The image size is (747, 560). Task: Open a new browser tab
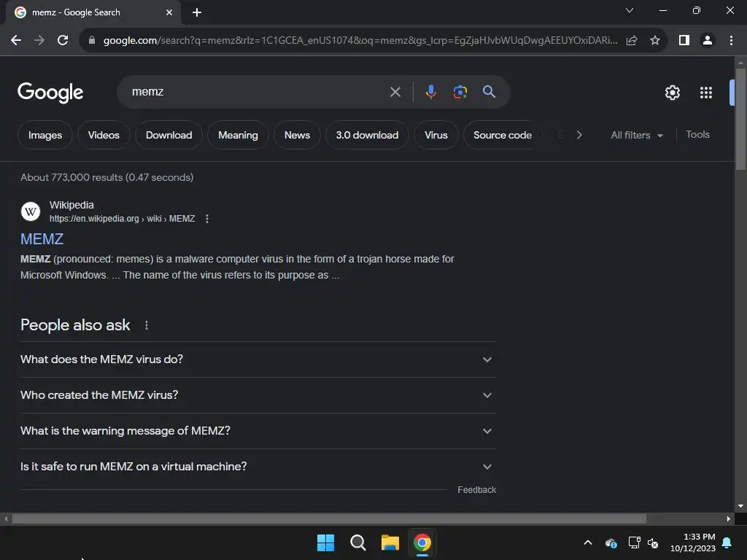197,12
